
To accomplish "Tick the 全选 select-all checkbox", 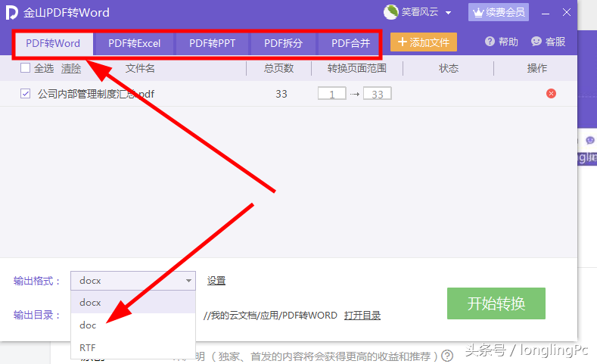I will pyautogui.click(x=25, y=68).
